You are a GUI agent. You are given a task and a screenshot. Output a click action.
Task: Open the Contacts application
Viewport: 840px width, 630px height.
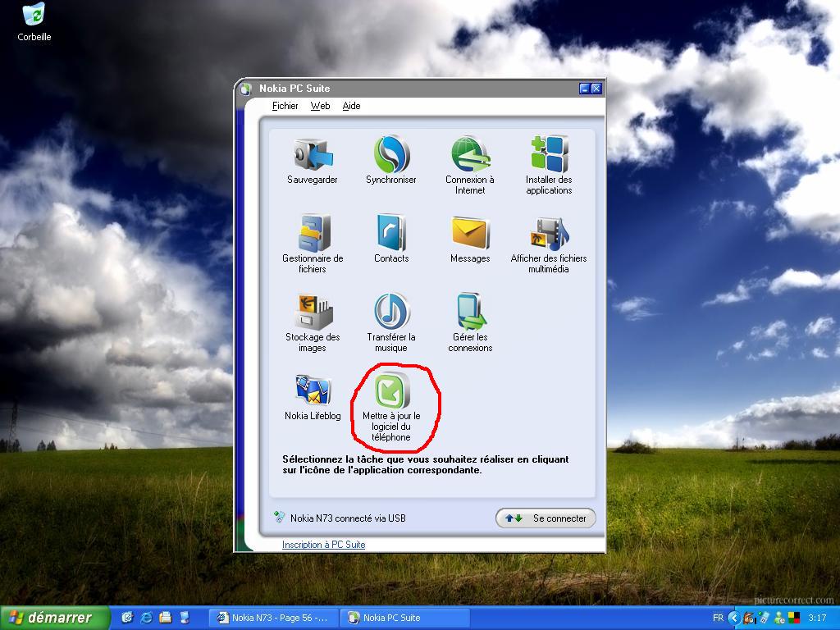pyautogui.click(x=391, y=233)
